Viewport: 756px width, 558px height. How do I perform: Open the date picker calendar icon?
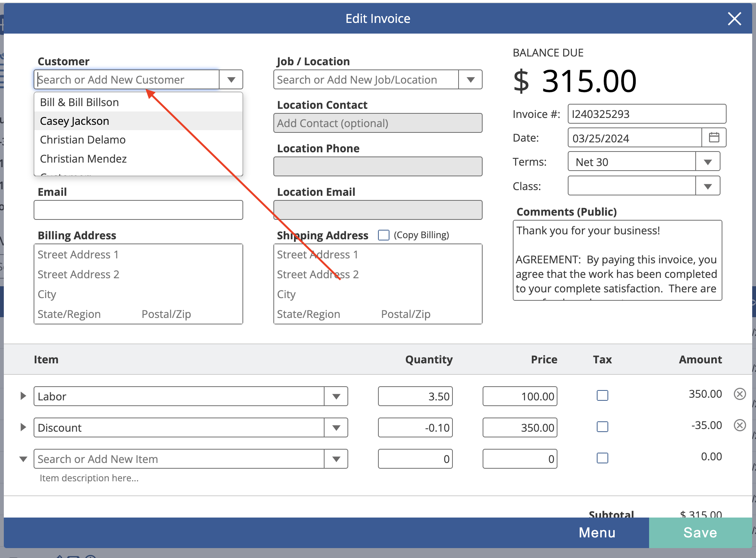coord(714,137)
